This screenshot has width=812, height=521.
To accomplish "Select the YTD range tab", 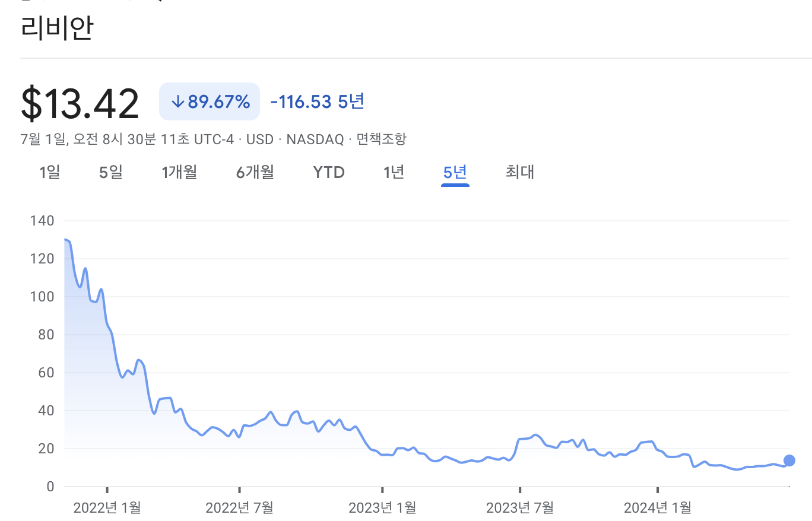I will 329,173.
